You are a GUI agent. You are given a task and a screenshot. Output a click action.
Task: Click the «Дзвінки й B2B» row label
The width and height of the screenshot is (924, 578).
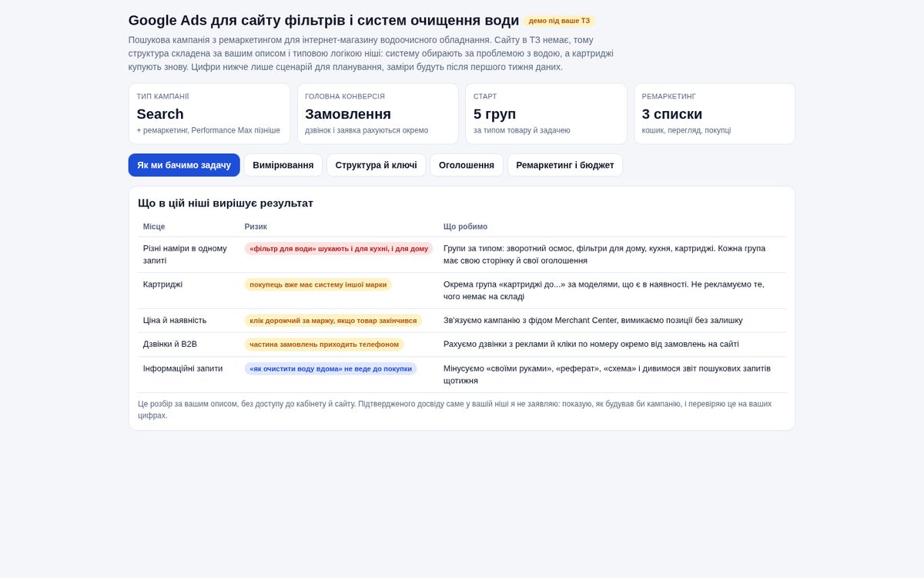point(170,344)
